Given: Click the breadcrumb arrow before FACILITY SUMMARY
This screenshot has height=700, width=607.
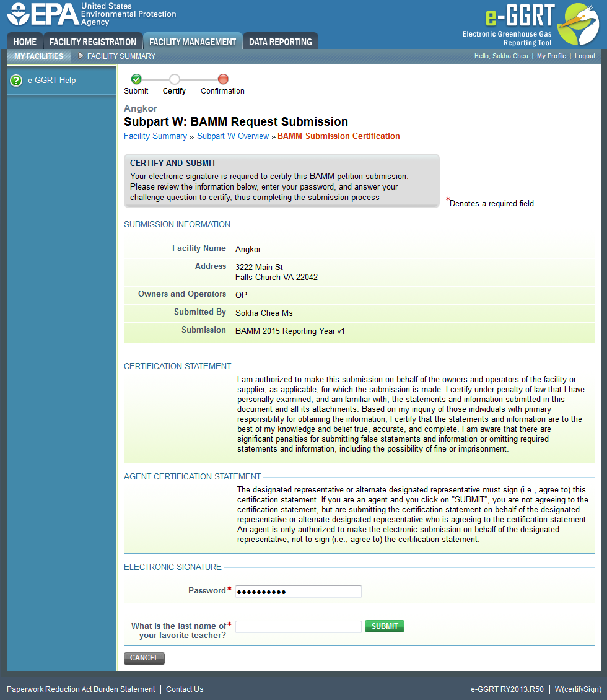Looking at the screenshot, I should click(x=80, y=56).
